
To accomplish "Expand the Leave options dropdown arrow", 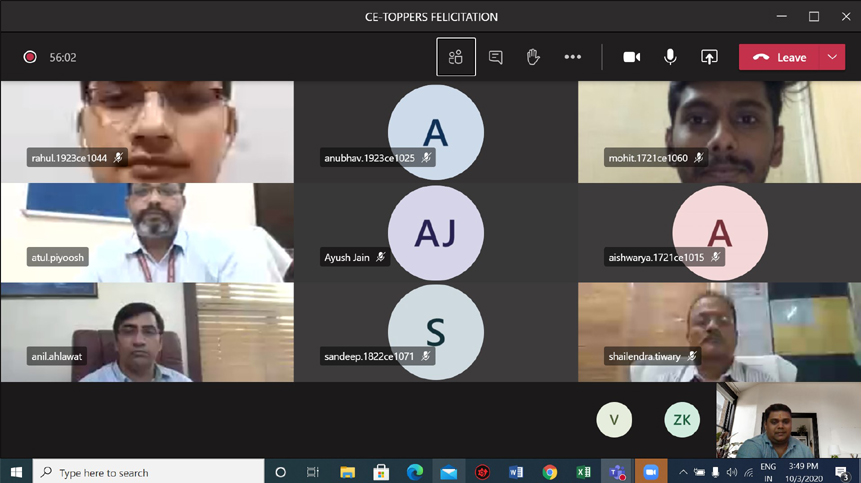I will 832,57.
